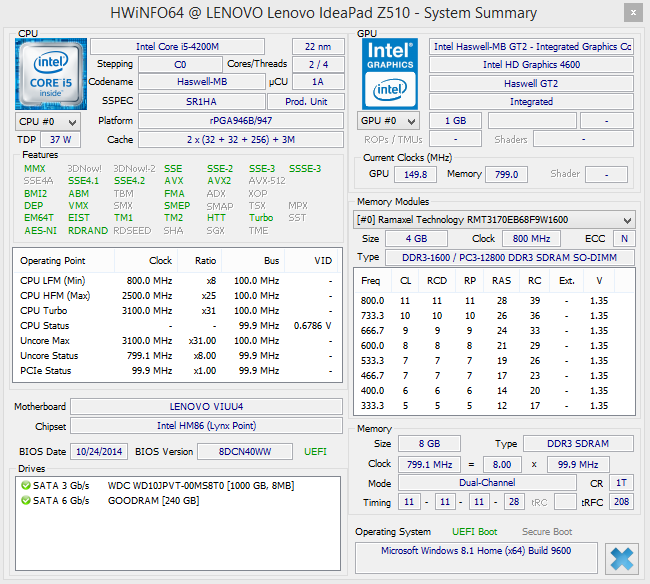
Task: Click the green check icon beside SATA 6 Gb/s
Action: click(26, 501)
